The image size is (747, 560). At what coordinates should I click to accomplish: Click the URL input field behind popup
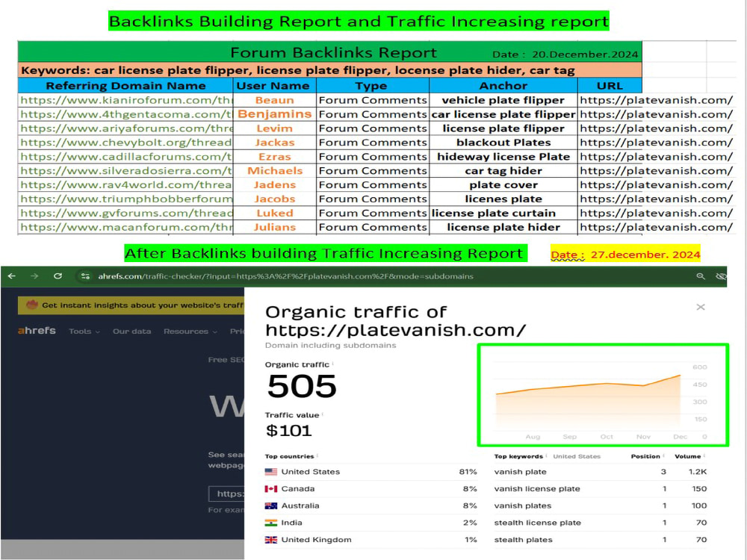coord(227,494)
